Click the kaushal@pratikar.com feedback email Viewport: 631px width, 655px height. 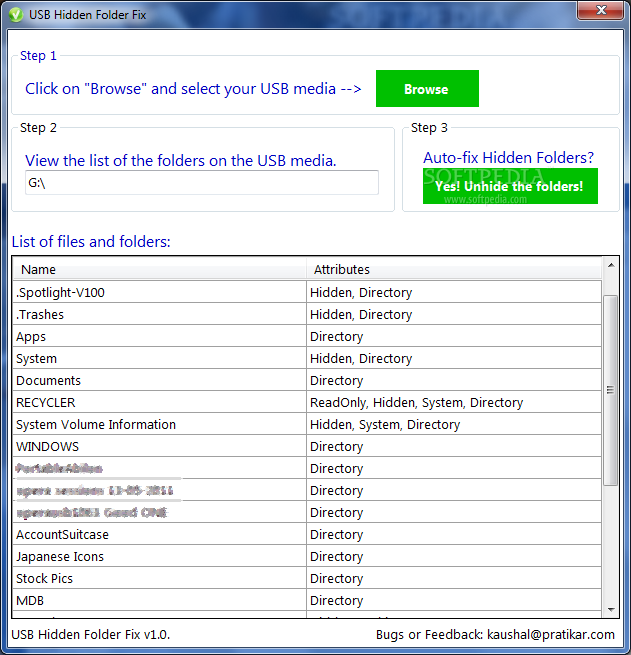pos(551,635)
